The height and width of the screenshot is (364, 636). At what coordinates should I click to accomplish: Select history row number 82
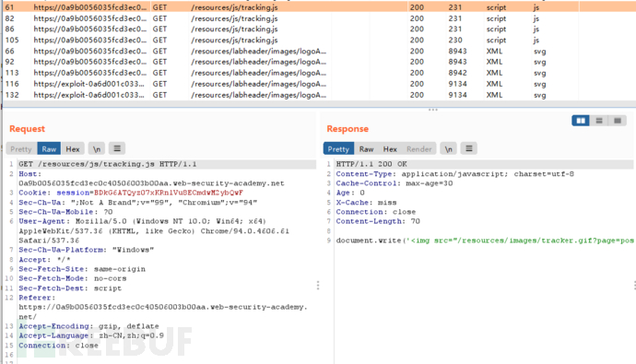tap(319, 18)
